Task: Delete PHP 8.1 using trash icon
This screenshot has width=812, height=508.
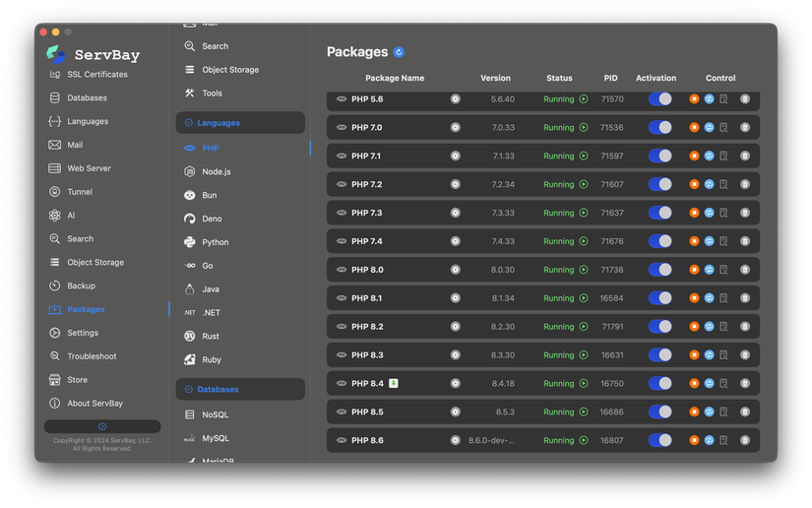Action: pos(745,298)
